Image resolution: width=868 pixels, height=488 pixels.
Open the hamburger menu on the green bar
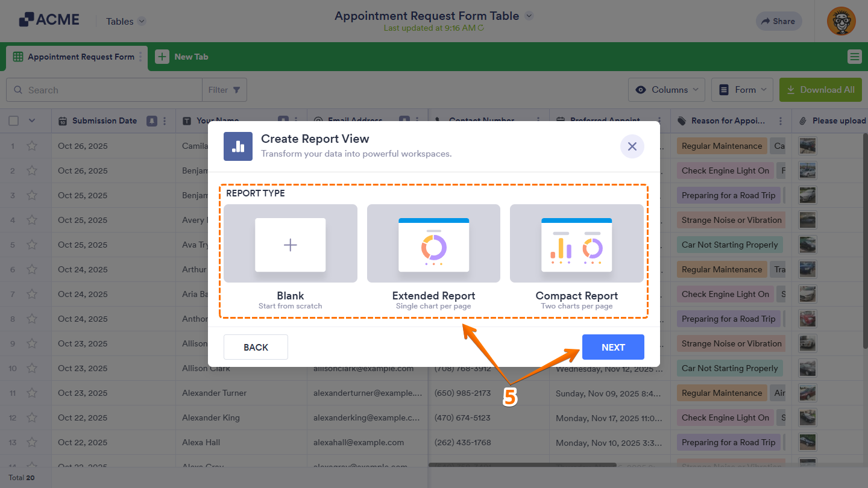tap(854, 57)
